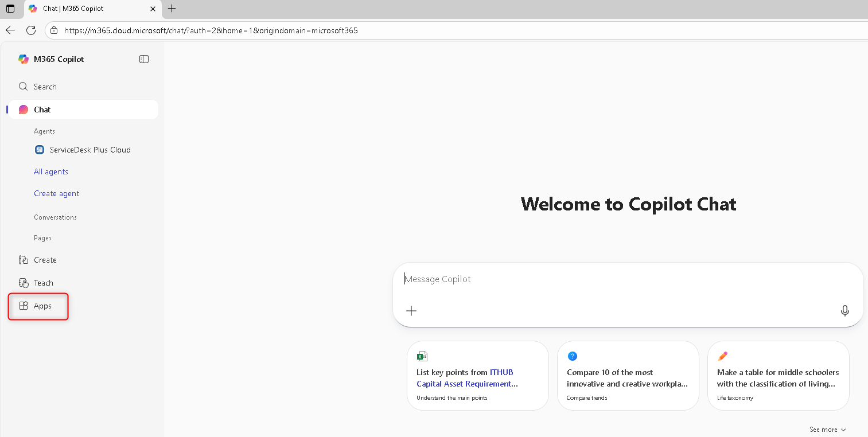868x437 pixels.
Task: Click the M365 Copilot title text
Action: pos(59,59)
